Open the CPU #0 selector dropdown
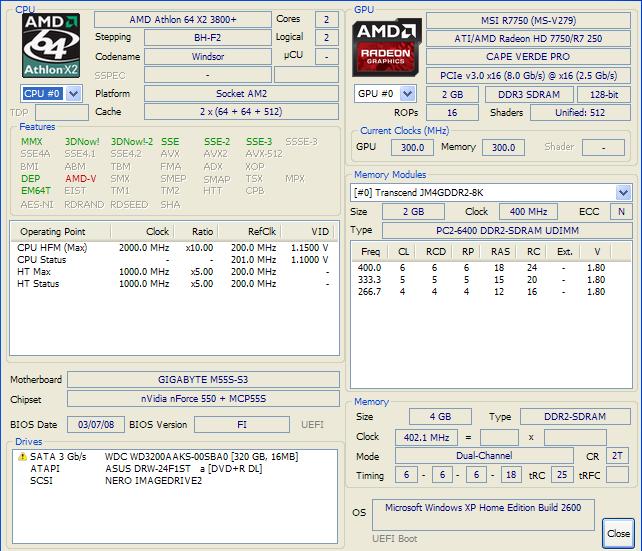 tap(74, 94)
